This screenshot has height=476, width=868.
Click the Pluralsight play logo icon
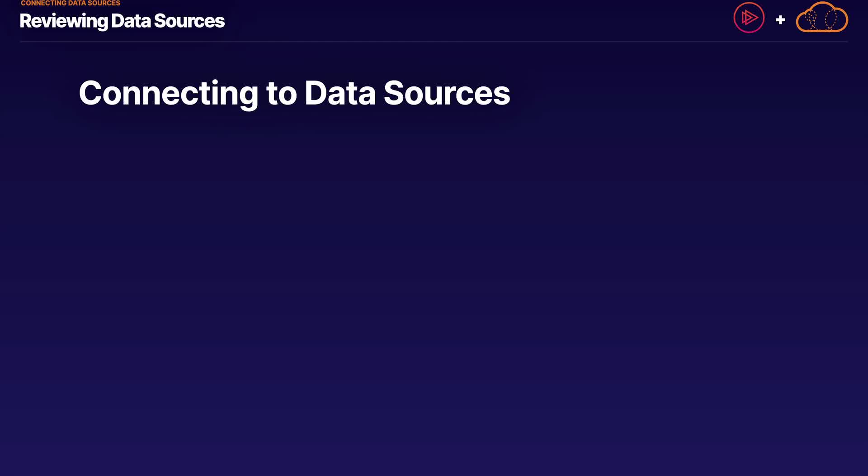[749, 18]
